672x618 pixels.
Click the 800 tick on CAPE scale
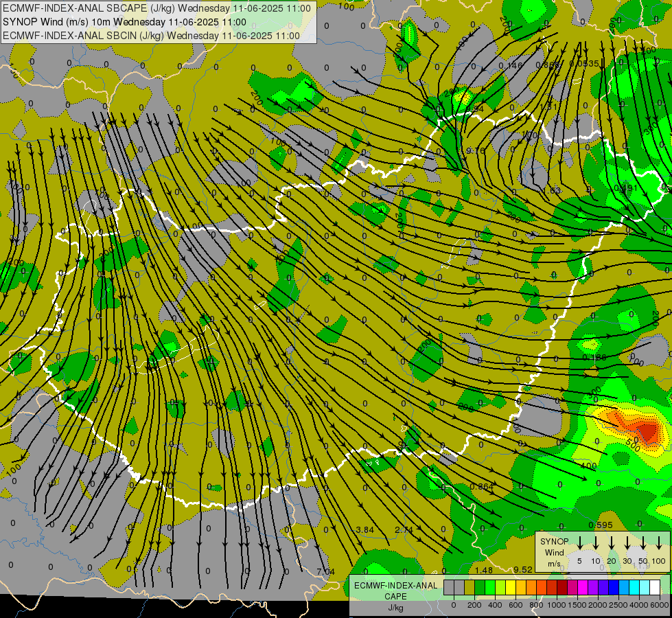point(536,605)
